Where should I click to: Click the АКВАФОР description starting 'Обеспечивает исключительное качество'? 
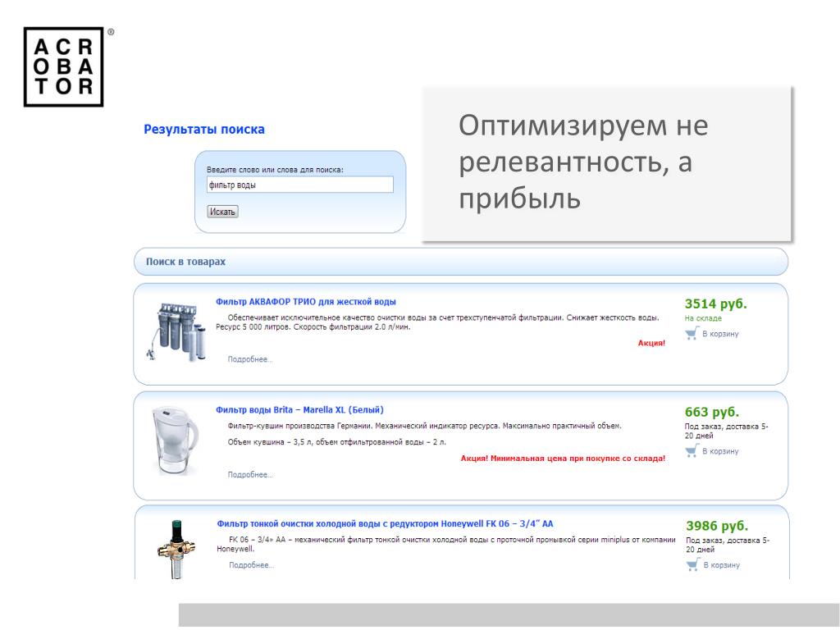(438, 322)
